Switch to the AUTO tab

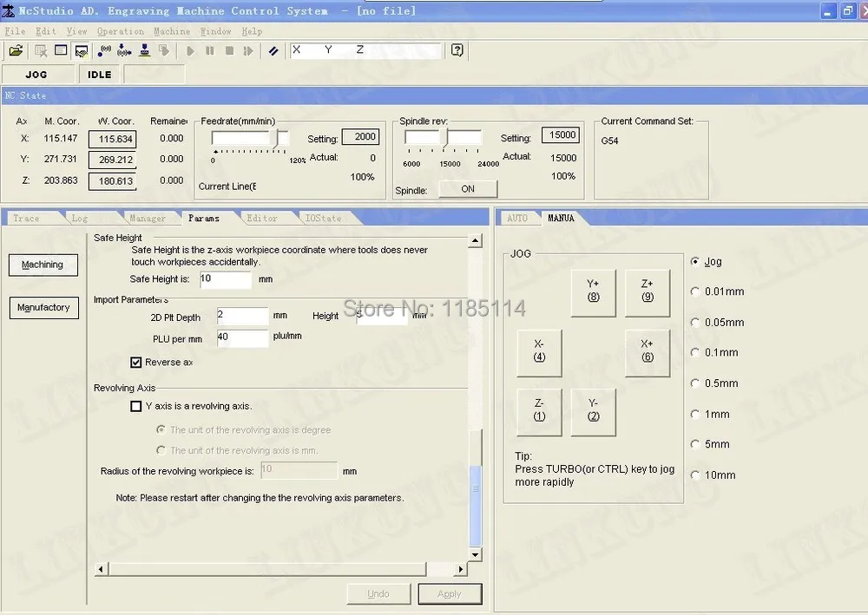tap(517, 219)
